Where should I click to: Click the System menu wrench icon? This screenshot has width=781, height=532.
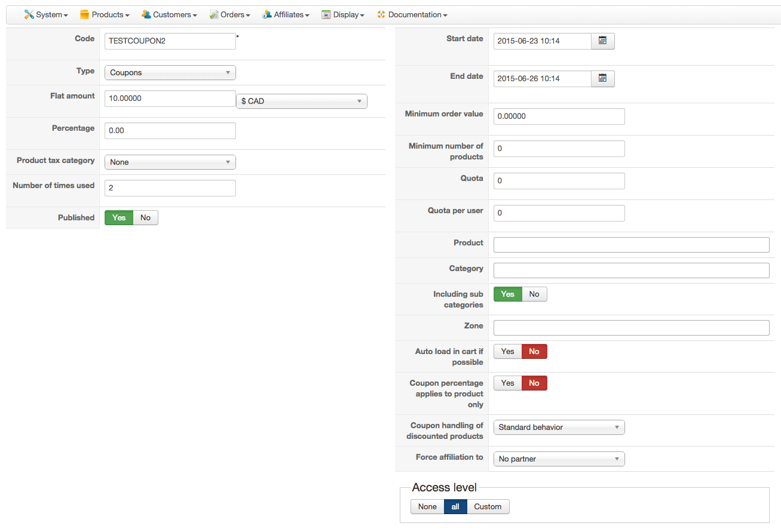[x=29, y=14]
